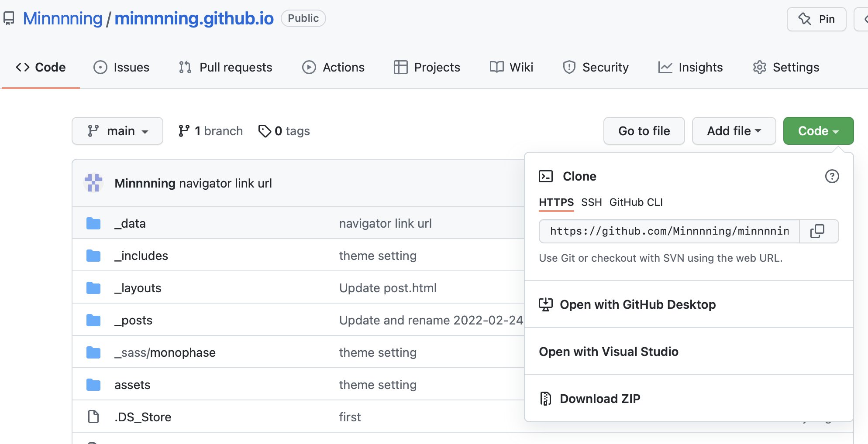
Task: Open the Security tab
Action: tap(596, 67)
